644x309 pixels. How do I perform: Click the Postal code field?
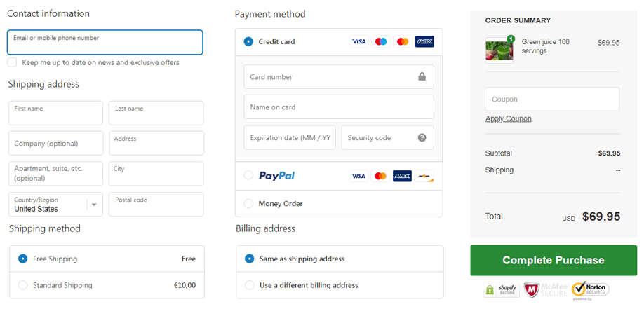[156, 205]
